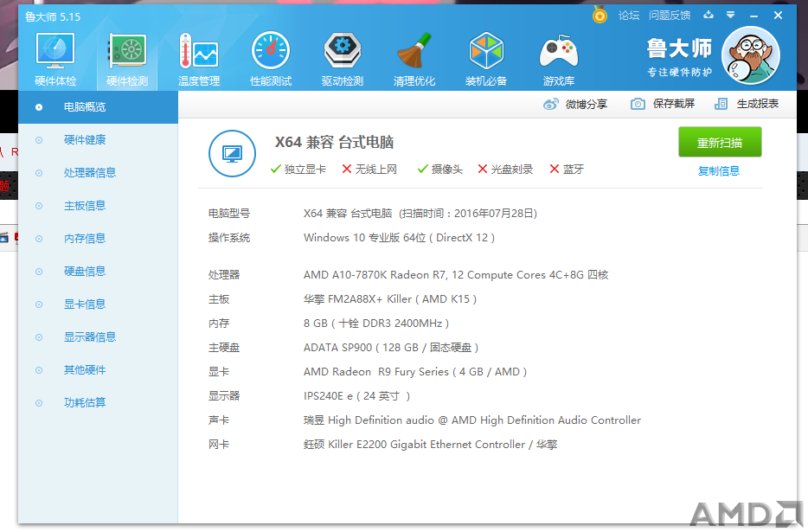Click the monitor icon beside X64 兼容 台式电脑
808x532 pixels.
pos(232,154)
